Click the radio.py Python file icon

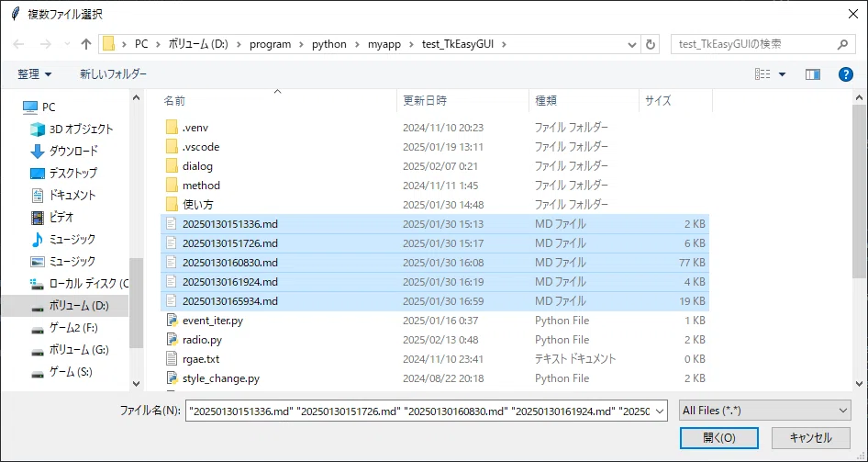tap(172, 340)
